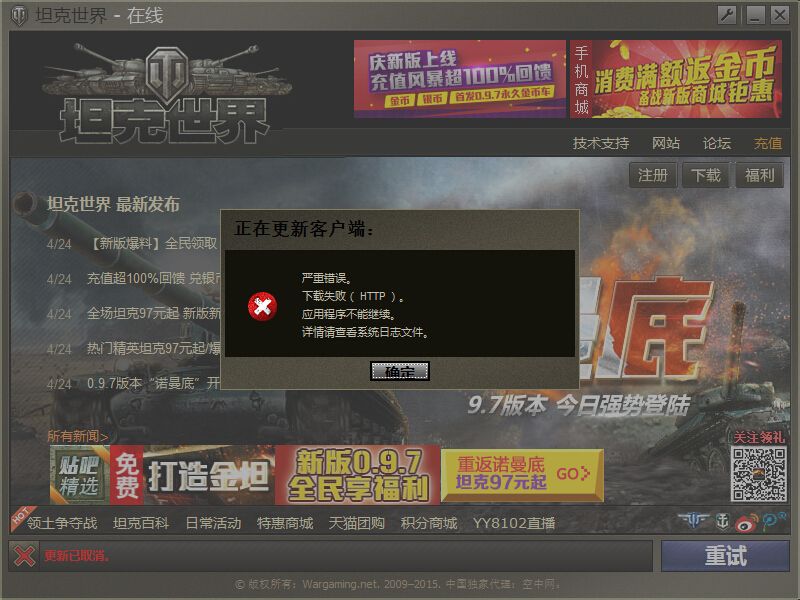Click the 手机商城 消费满额返金币 banner

676,79
